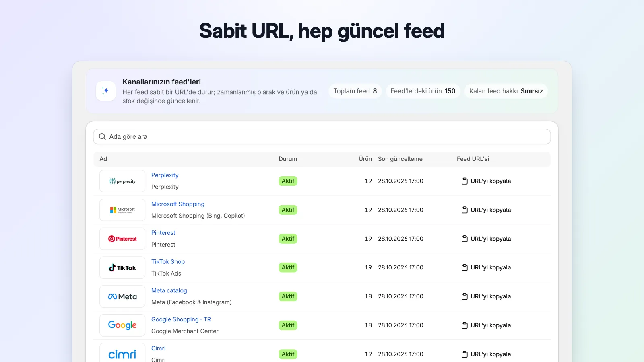Click the 'Ürün' column header
The width and height of the screenshot is (644, 362).
pyautogui.click(x=365, y=159)
